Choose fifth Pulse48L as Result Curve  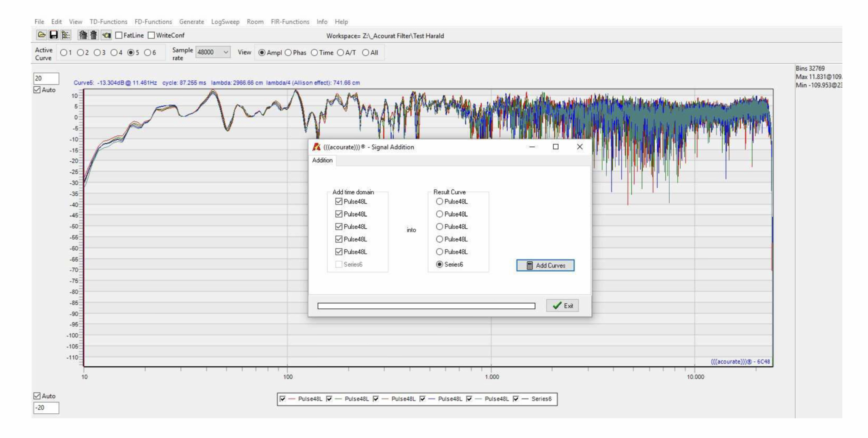point(439,252)
